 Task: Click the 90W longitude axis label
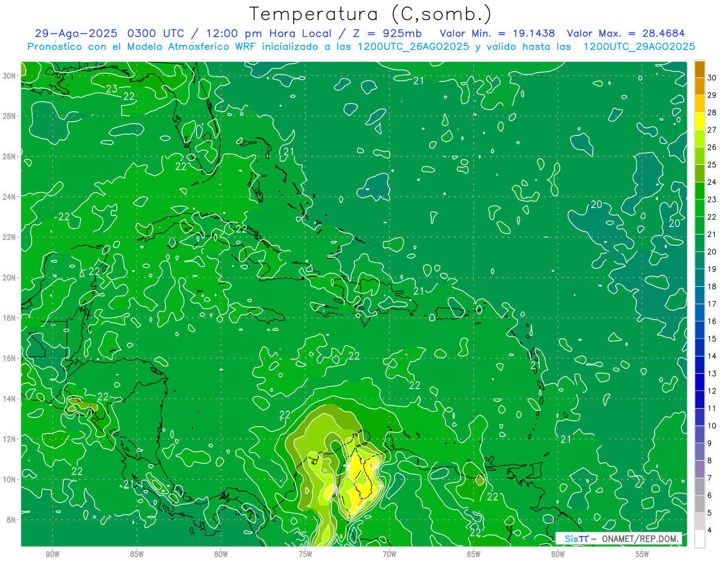pos(53,554)
